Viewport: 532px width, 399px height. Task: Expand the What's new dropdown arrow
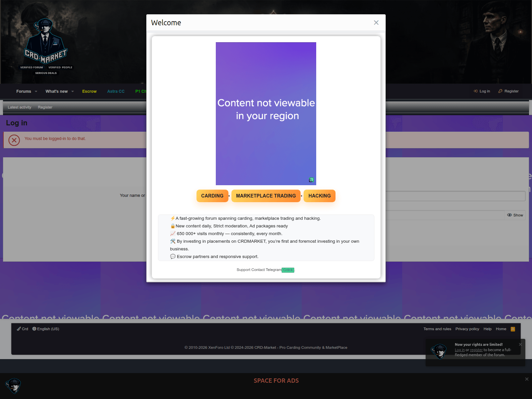pyautogui.click(x=72, y=91)
